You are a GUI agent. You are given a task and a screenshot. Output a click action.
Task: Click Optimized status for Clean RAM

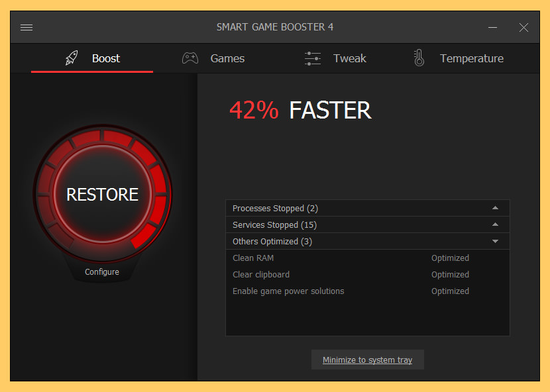pos(450,258)
